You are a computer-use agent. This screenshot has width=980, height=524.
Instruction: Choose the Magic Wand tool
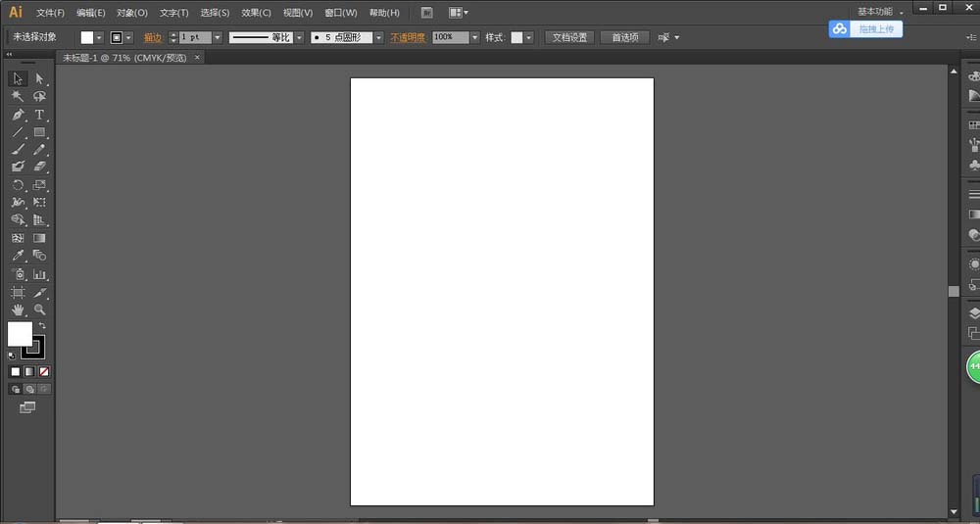coord(18,97)
